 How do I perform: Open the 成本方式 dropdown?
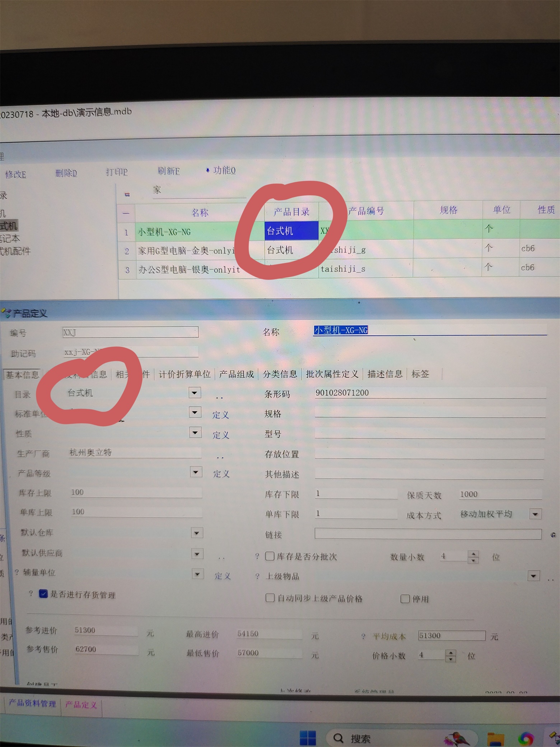coord(535,514)
